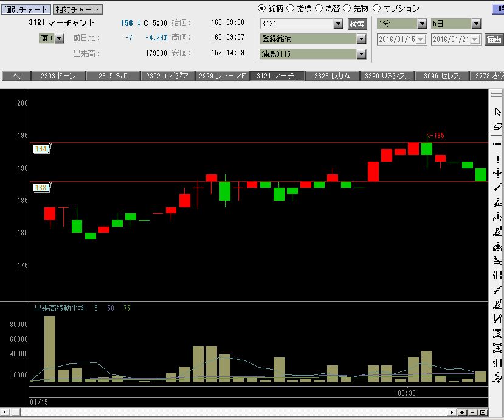The width and height of the screenshot is (504, 420).
Task: Select the first fan lines tool
Action: pos(497,202)
